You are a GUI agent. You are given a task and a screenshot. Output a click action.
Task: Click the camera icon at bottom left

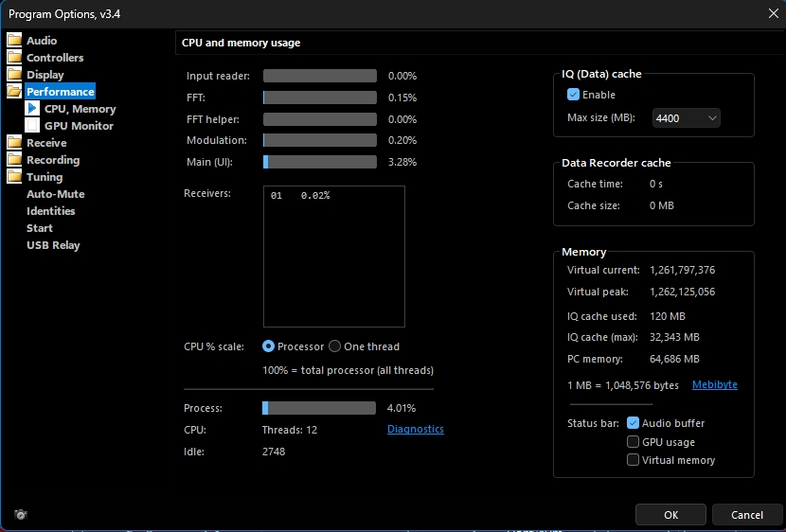[x=21, y=514]
